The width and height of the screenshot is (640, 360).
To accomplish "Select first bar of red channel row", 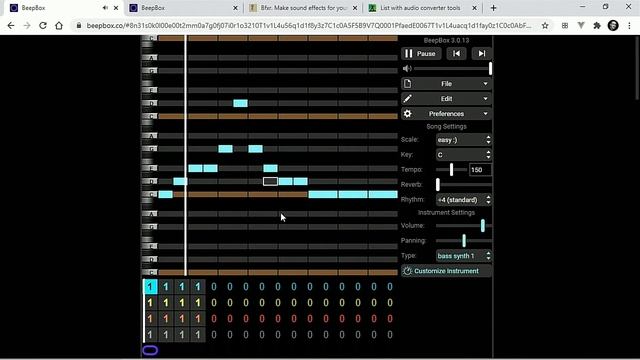I will 150,319.
